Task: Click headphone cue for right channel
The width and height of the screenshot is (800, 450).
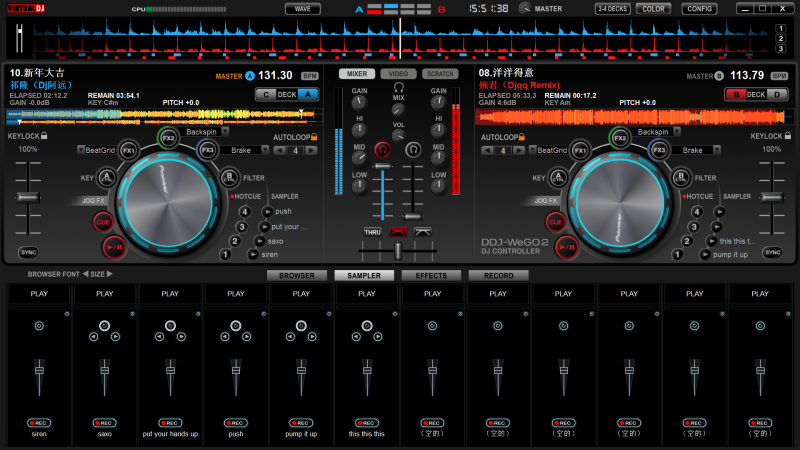Action: [413, 149]
